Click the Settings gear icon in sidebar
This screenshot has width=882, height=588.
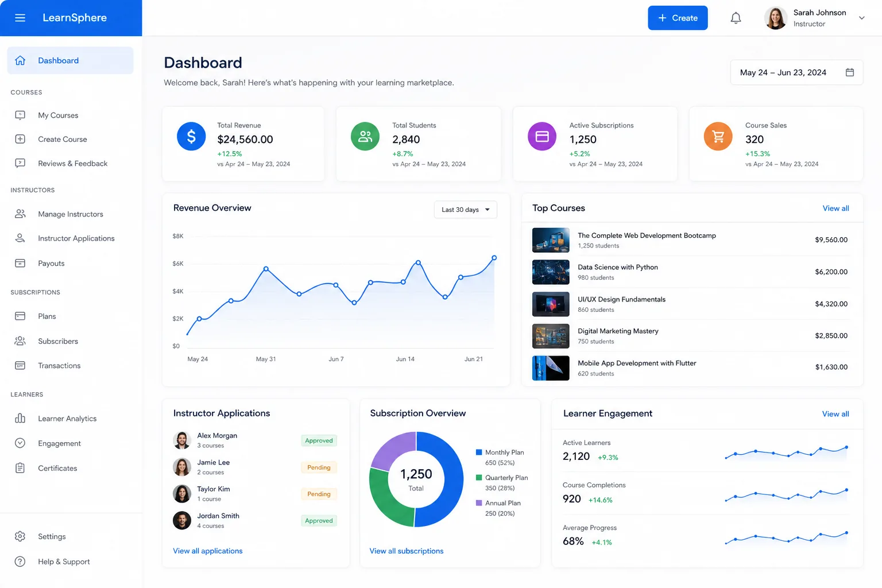click(x=20, y=536)
